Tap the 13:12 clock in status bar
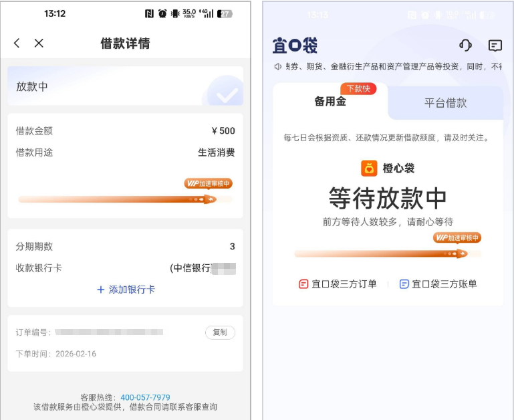Viewport: 514px width, 420px height. (55, 13)
